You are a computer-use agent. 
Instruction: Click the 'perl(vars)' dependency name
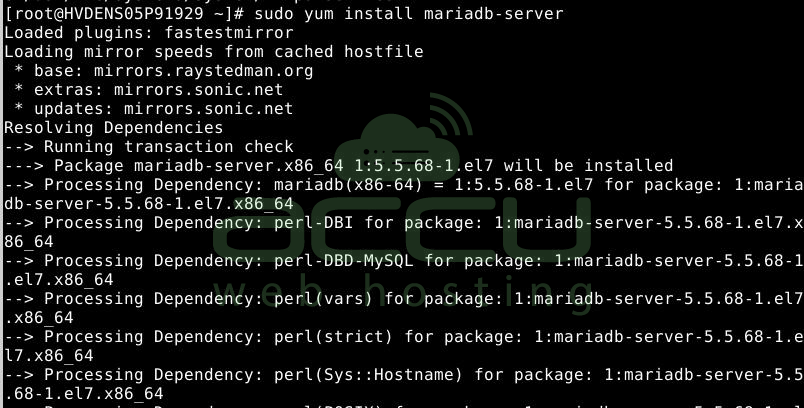[x=324, y=298]
